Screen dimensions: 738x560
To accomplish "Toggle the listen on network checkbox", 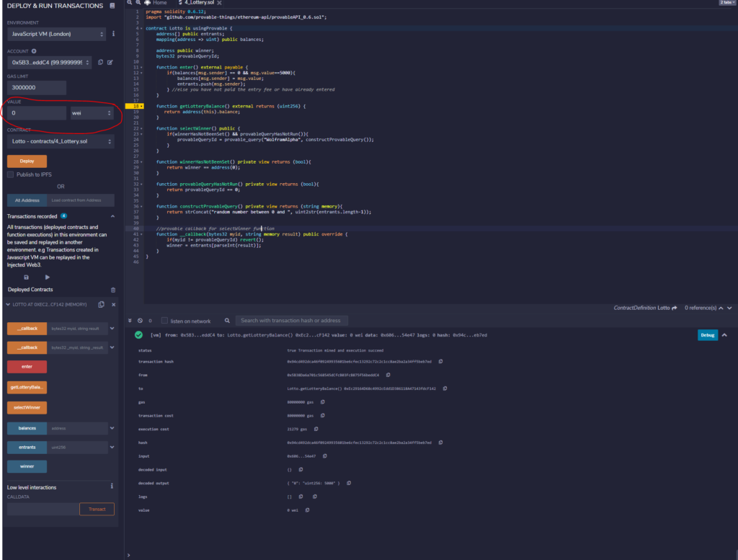I will [164, 321].
